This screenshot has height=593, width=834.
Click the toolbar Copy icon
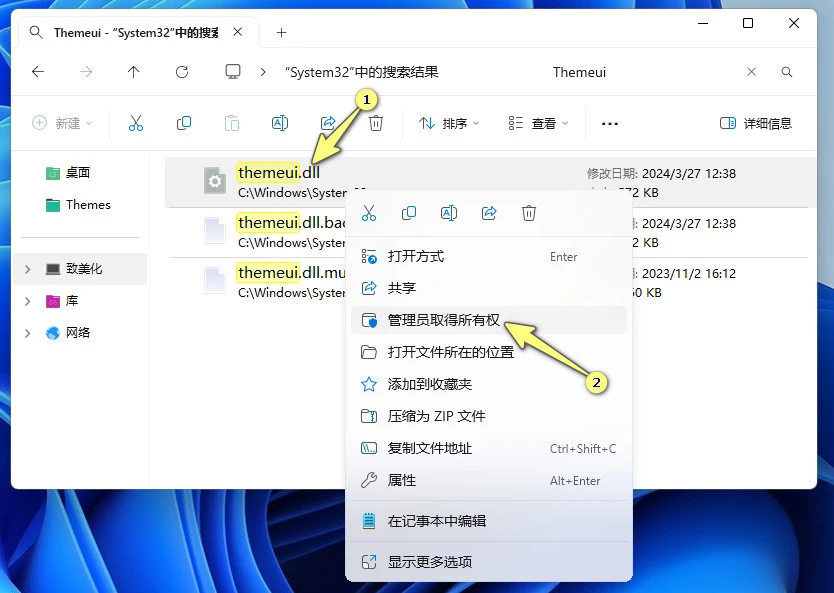184,123
